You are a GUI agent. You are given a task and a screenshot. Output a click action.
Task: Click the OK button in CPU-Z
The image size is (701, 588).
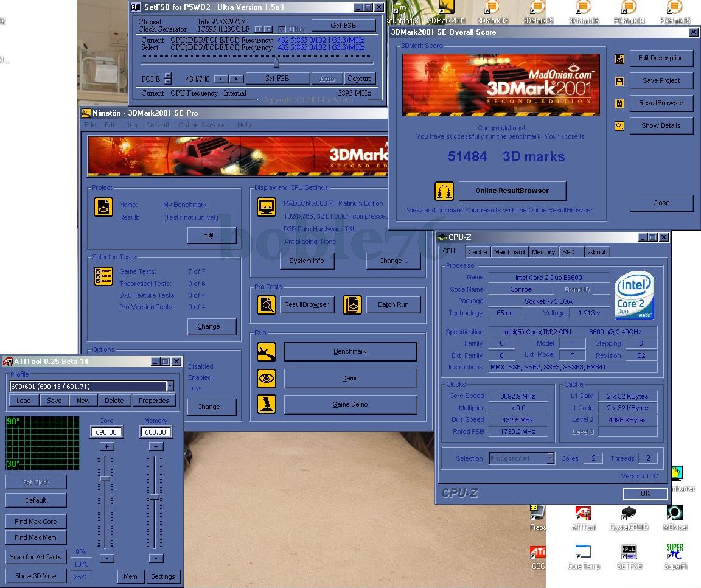point(644,493)
